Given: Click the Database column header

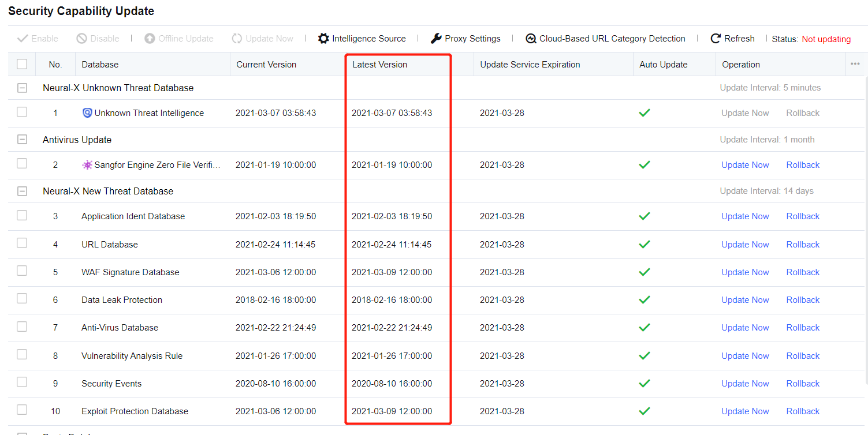Looking at the screenshot, I should tap(100, 65).
